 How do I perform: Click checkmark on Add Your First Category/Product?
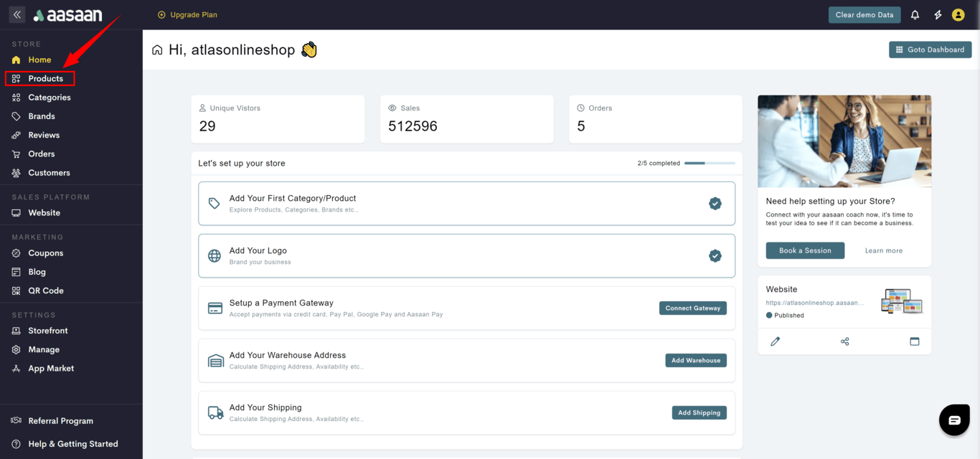click(715, 204)
